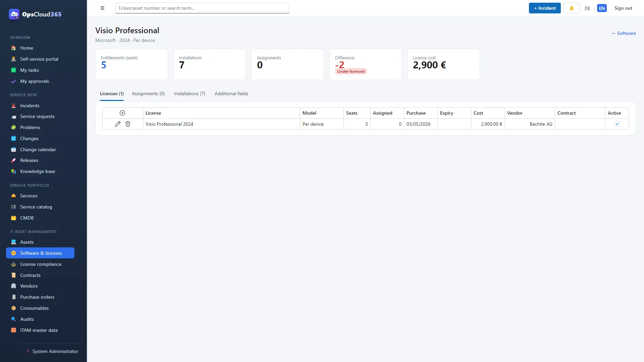Open Service requests in sidebar

tap(40, 116)
